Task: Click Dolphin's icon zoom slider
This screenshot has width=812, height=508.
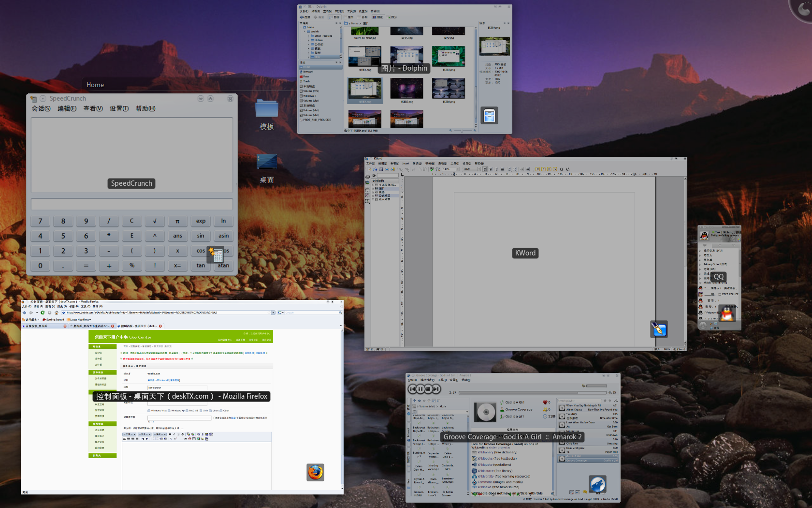Action: point(463,131)
